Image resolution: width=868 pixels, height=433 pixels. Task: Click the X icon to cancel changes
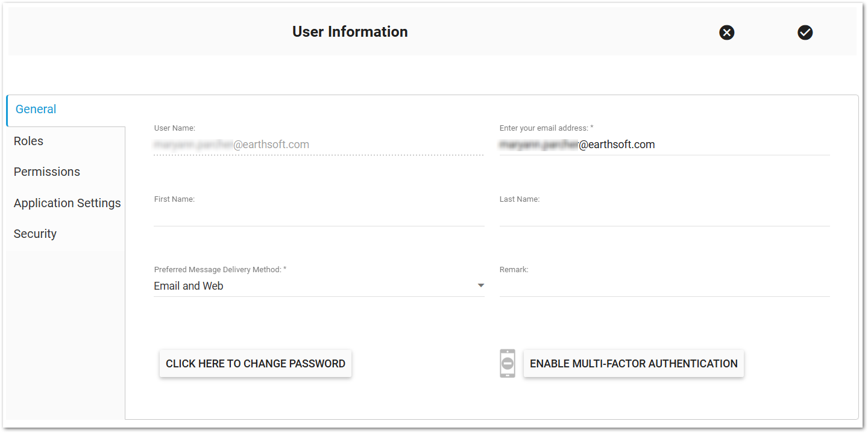(x=726, y=33)
